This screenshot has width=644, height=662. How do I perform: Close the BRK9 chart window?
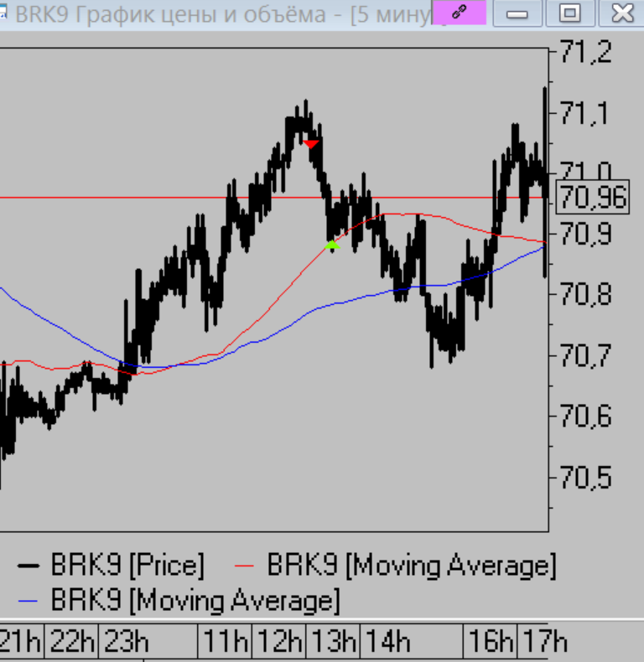tap(621, 13)
